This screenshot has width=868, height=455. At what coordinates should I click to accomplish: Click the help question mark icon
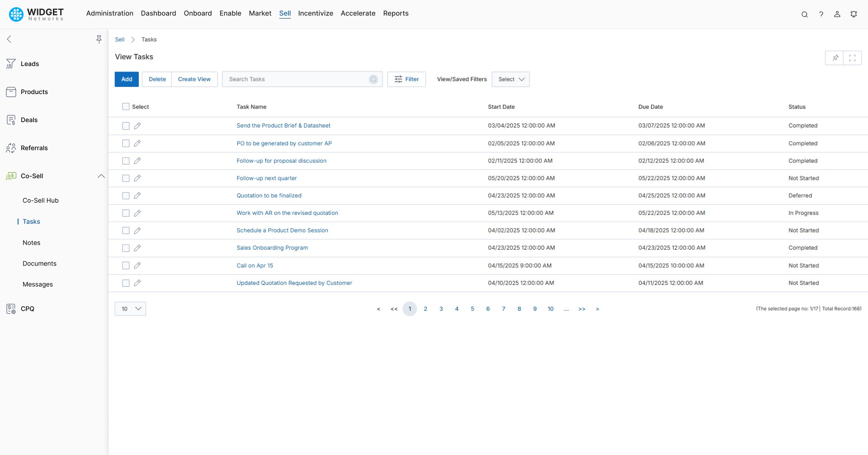coord(821,14)
